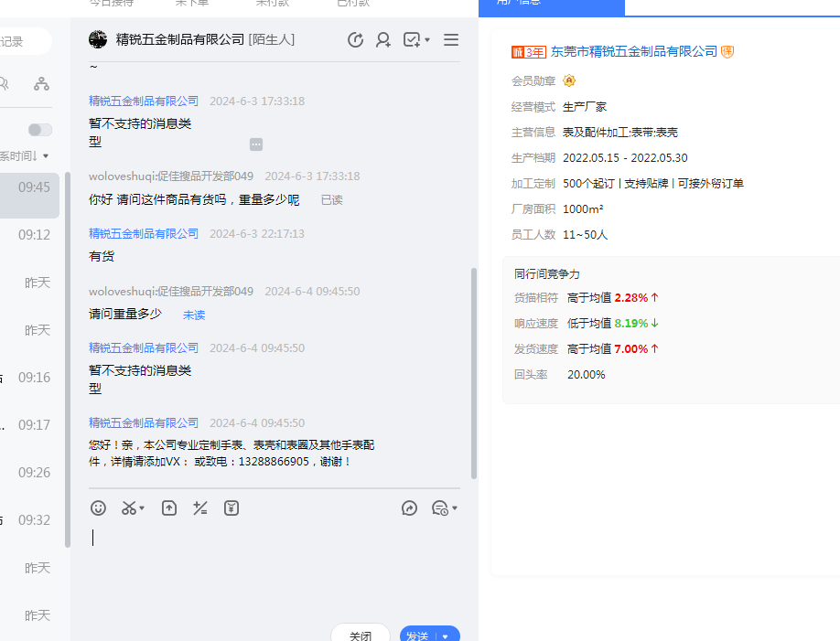Open the emoji picker in chat toolbar
Screen dimensions: 840x641
pos(98,508)
